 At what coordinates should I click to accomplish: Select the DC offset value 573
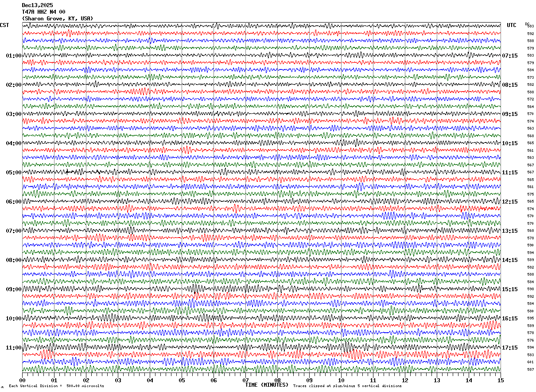tap(530, 77)
